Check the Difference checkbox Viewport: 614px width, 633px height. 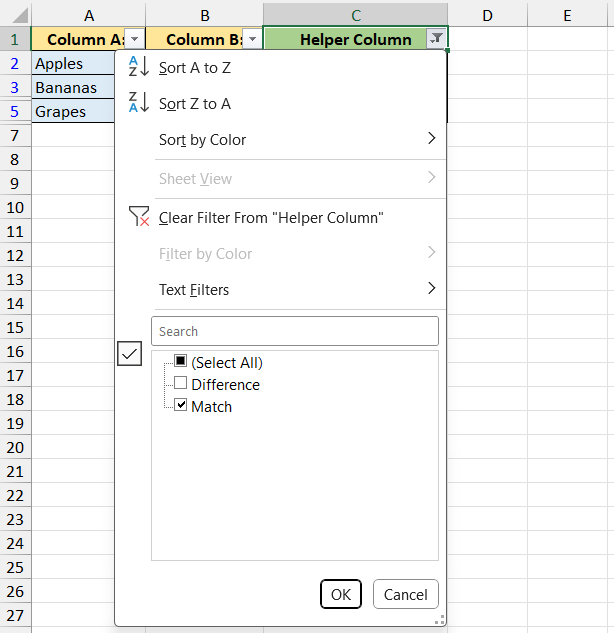[180, 383]
